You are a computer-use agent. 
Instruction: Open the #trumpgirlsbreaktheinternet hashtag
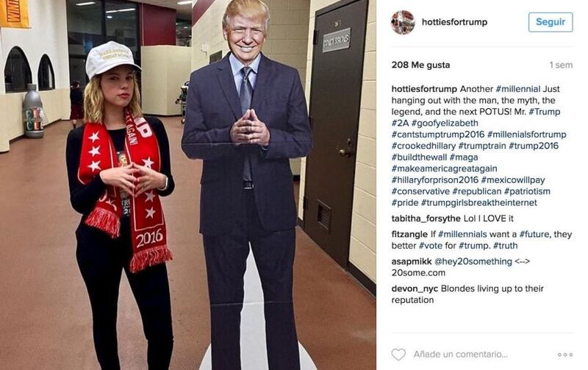click(x=479, y=202)
